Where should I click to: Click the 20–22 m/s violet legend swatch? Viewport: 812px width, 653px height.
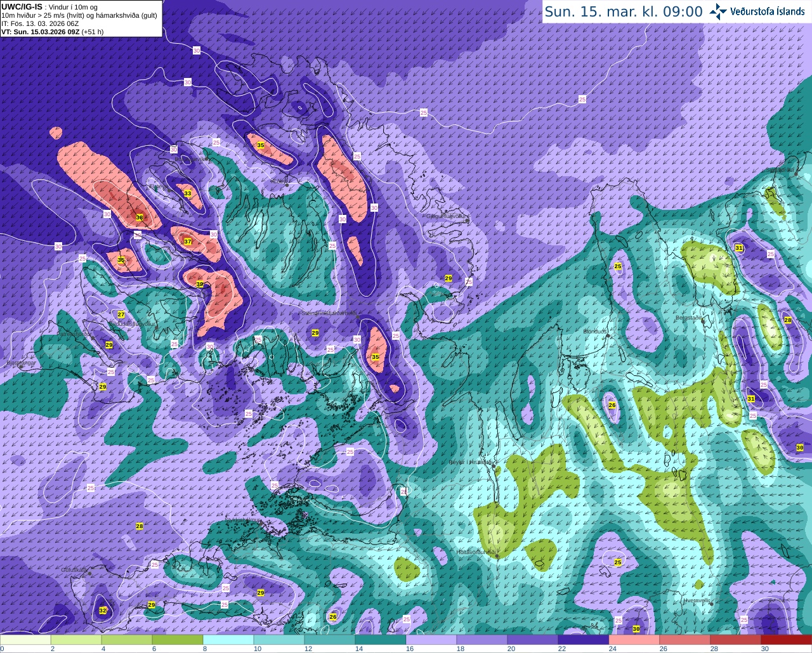[533, 640]
